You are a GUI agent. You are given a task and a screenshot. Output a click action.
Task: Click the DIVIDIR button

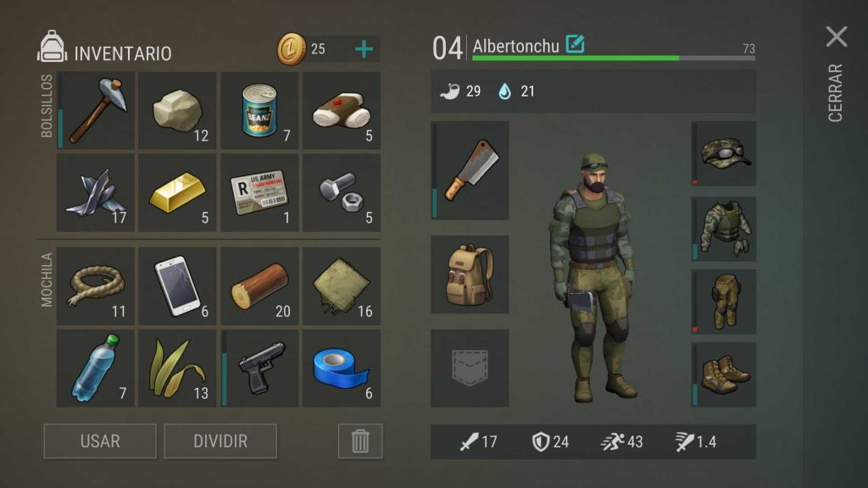tap(220, 441)
